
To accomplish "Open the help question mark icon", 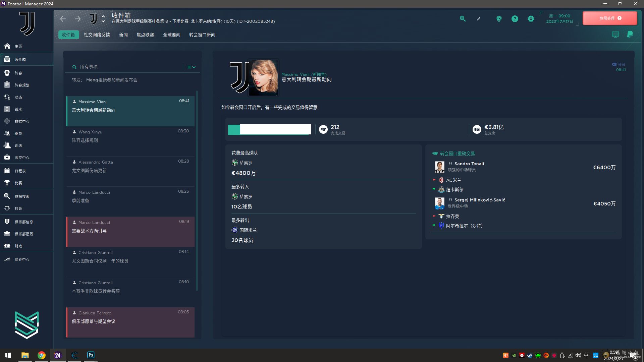I will tap(515, 19).
